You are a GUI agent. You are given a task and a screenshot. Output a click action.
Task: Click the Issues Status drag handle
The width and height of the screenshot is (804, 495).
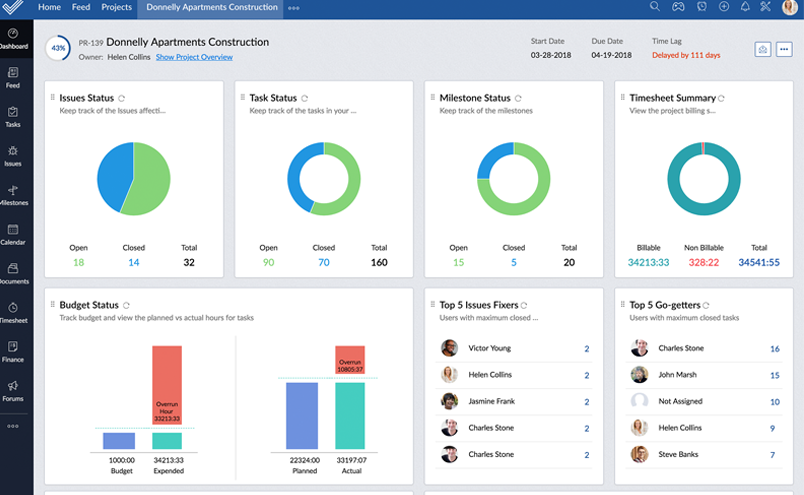tap(52, 97)
